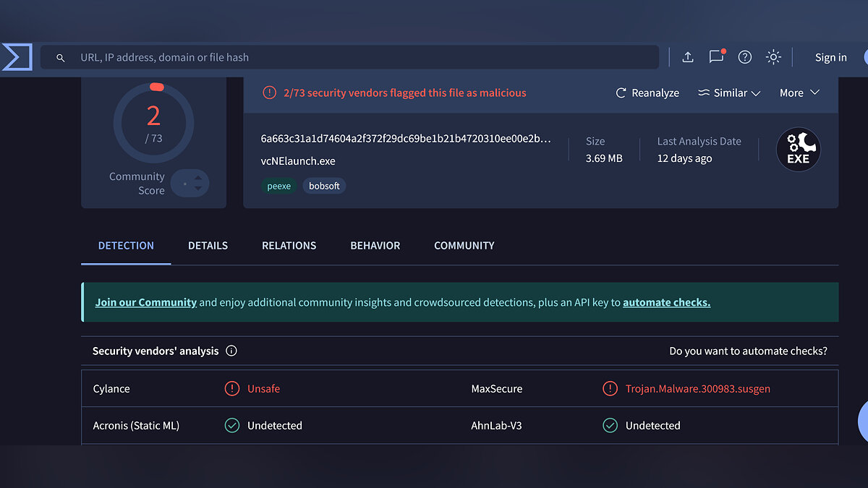Click the upload file icon
The height and width of the screenshot is (488, 868).
click(x=688, y=57)
